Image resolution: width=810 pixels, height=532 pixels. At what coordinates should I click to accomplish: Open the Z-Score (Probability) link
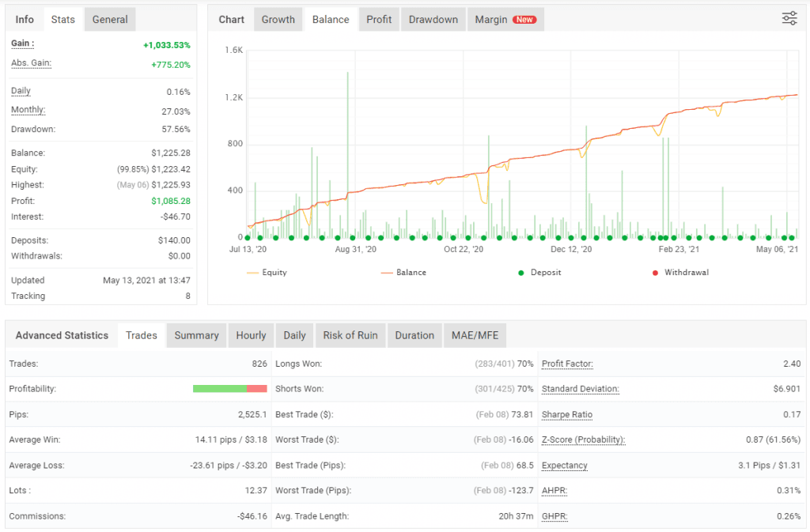coord(583,440)
